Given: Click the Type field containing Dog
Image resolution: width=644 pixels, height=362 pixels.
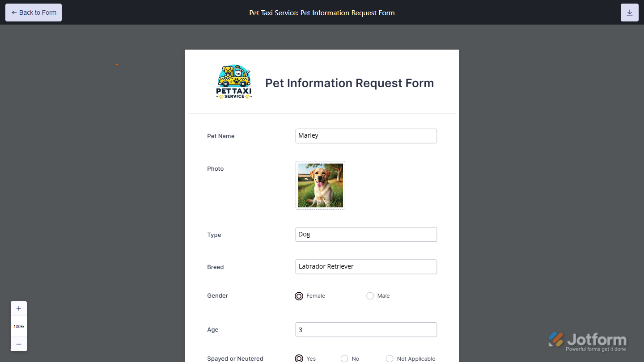Looking at the screenshot, I should tap(366, 235).
